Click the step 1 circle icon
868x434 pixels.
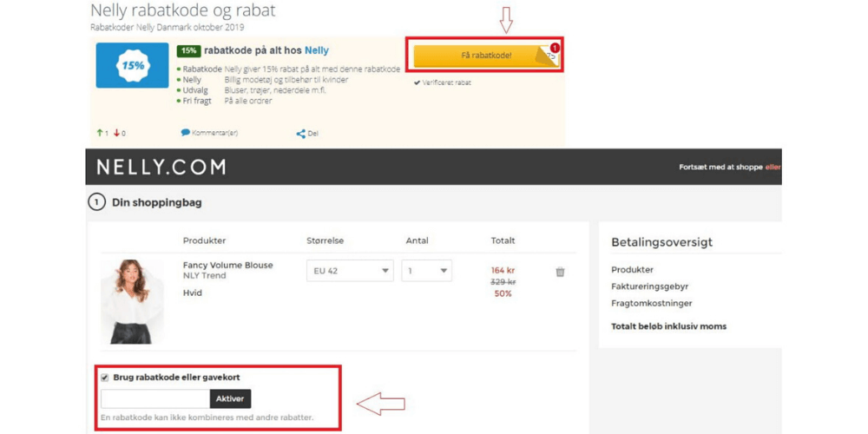coord(96,203)
